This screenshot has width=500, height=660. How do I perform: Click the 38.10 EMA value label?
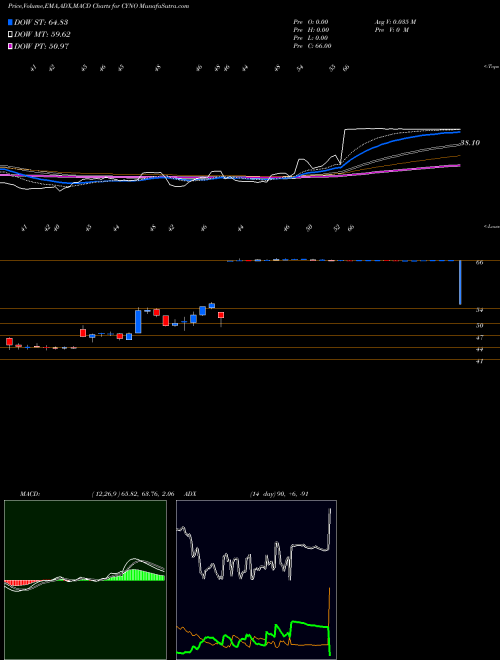[x=470, y=143]
